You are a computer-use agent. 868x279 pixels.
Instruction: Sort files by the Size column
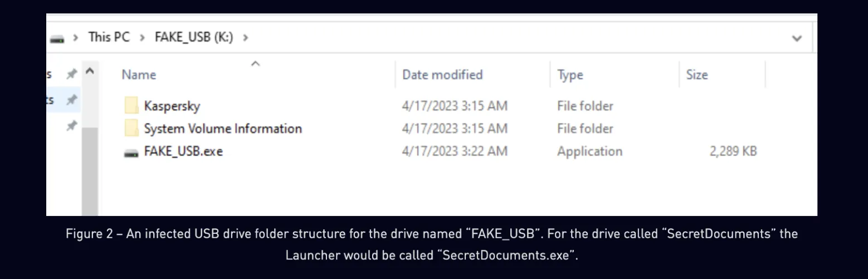tap(696, 75)
